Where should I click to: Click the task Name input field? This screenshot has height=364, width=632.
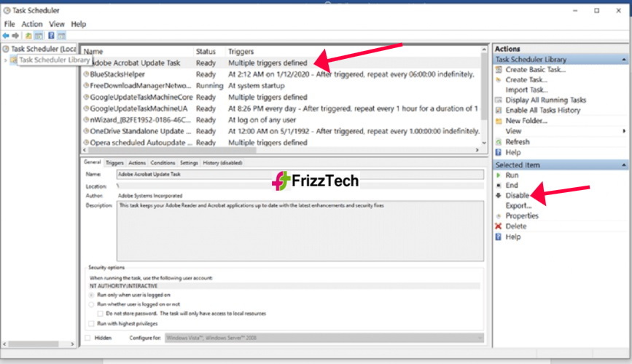point(300,174)
